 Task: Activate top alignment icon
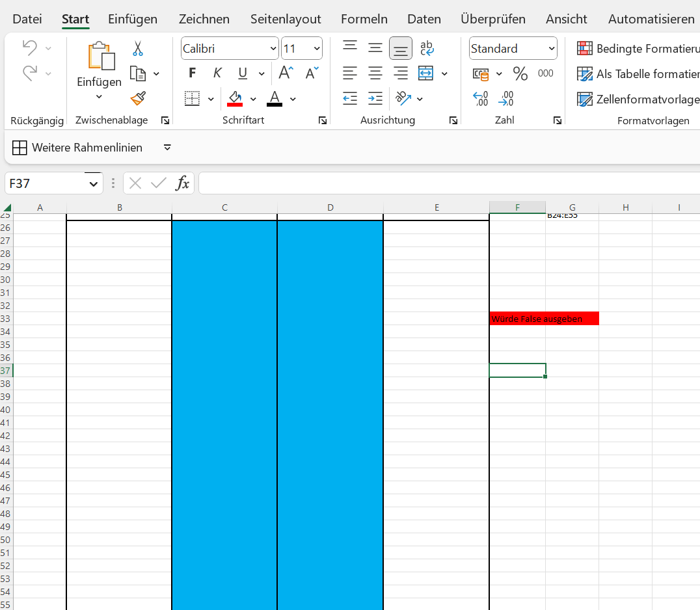click(x=350, y=46)
